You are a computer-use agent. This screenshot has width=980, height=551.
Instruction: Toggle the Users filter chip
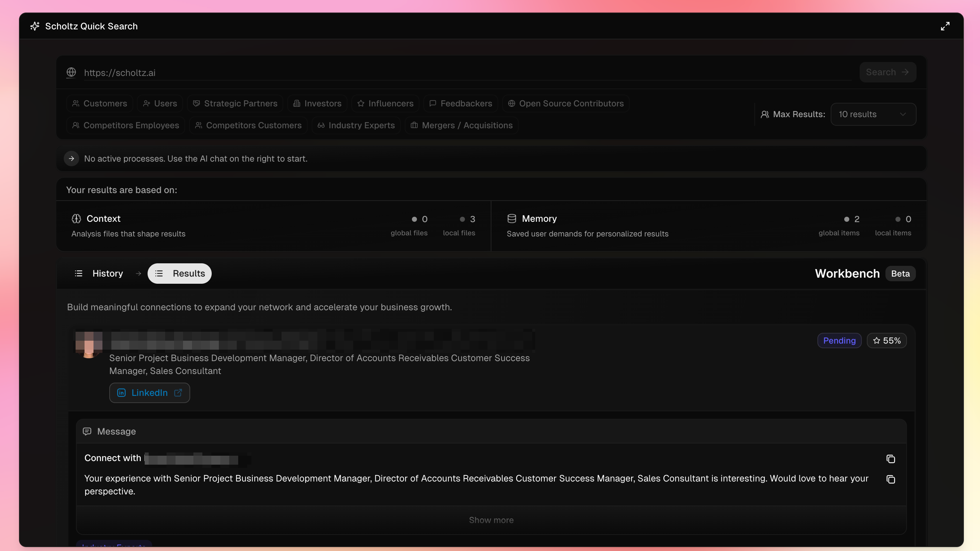(160, 104)
